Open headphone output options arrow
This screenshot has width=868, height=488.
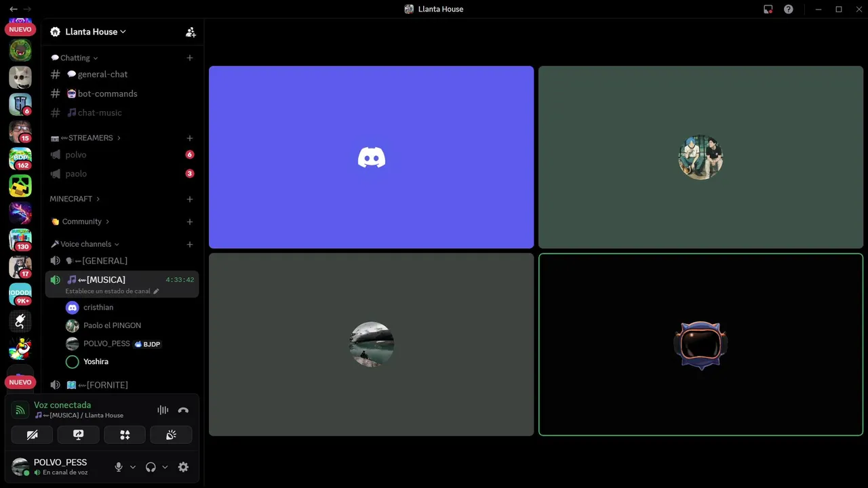point(165,467)
